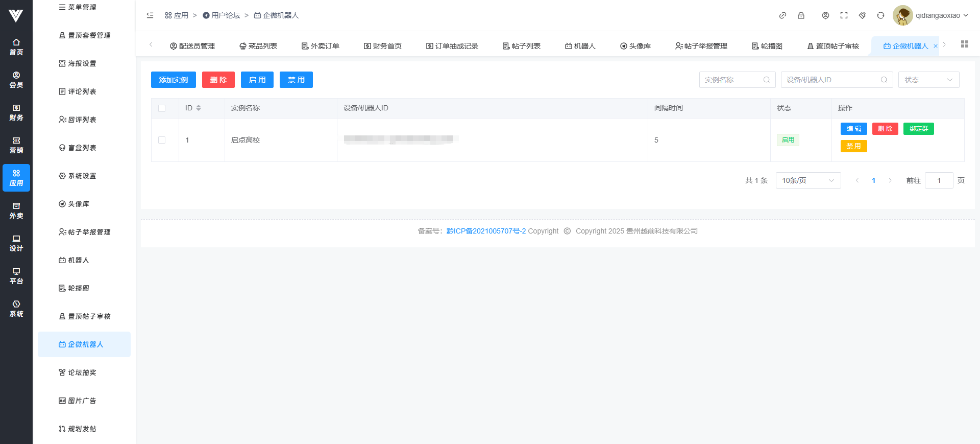Toggle the select-all checkbox in table header
The height and width of the screenshot is (444, 980).
[162, 108]
